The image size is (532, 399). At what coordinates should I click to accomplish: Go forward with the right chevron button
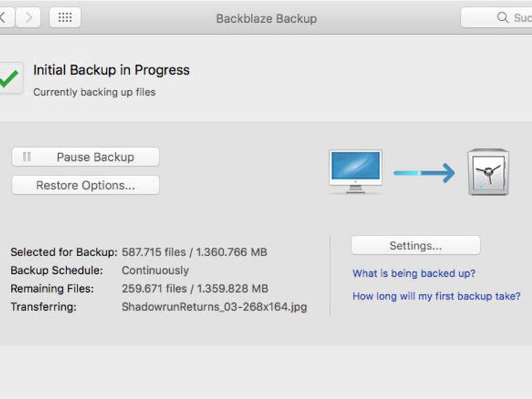click(28, 17)
